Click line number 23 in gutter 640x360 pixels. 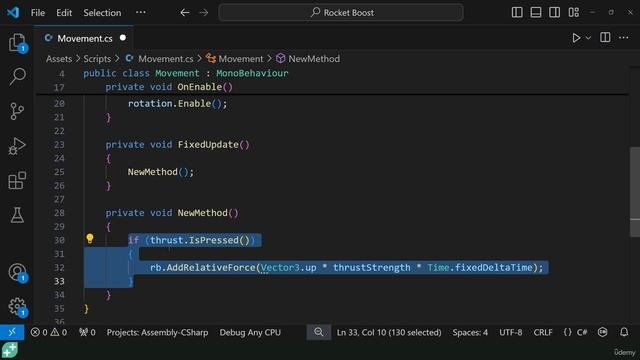click(59, 144)
